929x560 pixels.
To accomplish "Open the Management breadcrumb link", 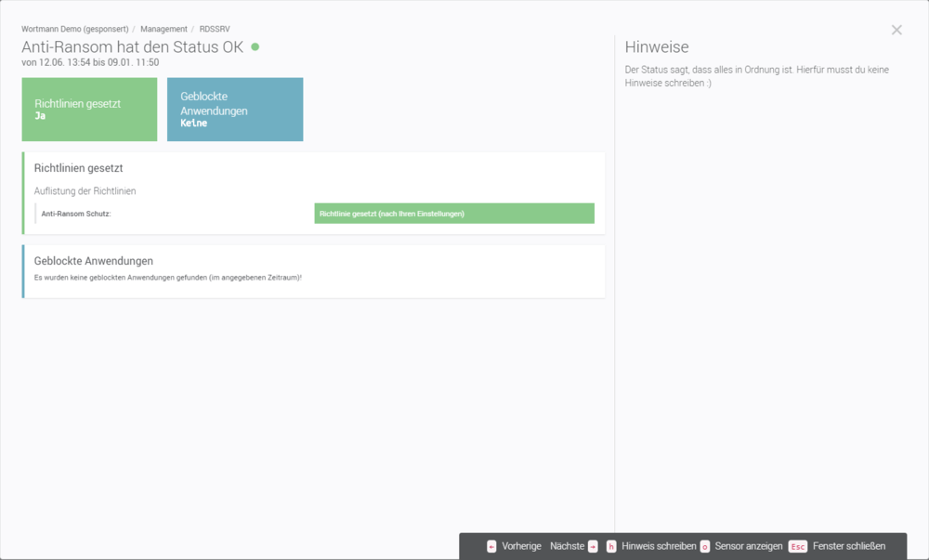I will pyautogui.click(x=164, y=29).
